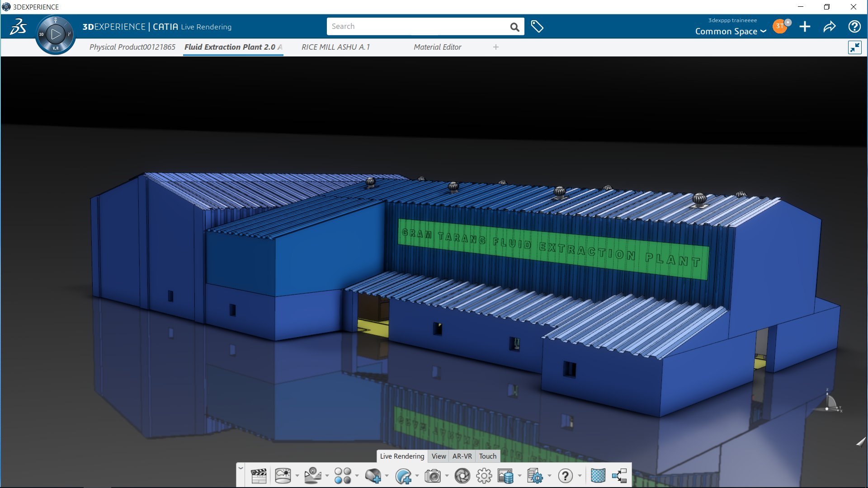Expand the image library dropdown arrow

coord(519,476)
